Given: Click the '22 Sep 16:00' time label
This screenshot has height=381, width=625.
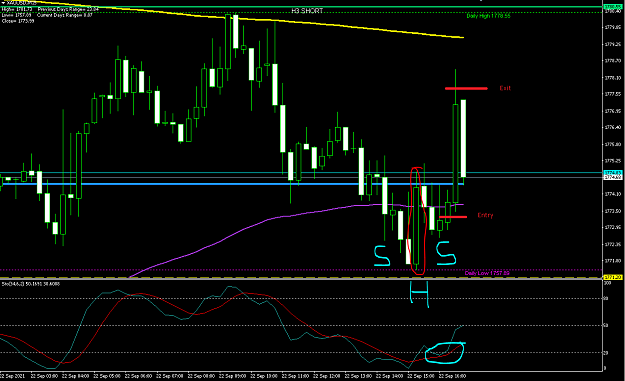Looking at the screenshot, I should [452, 376].
